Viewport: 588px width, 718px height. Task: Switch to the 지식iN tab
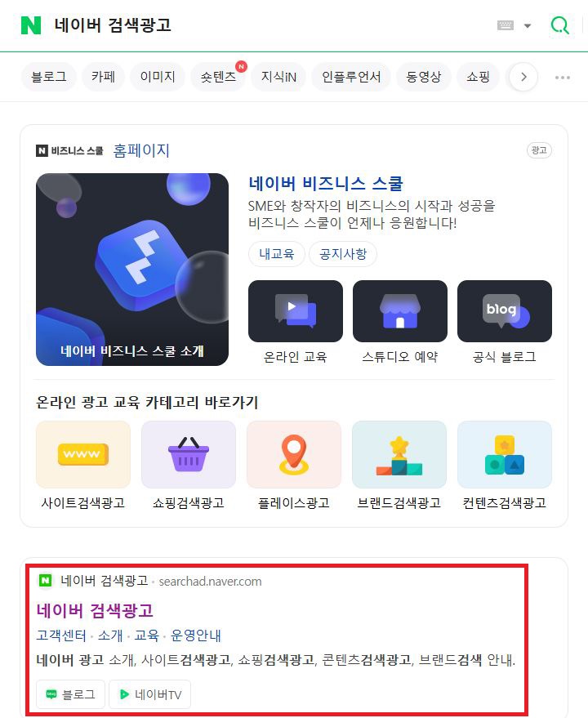(278, 77)
